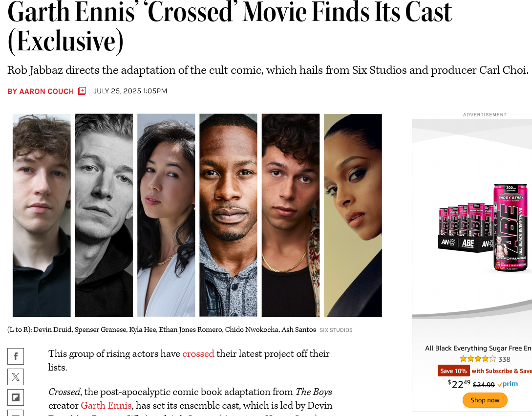Click the black-and-white Spenser Granese photo

pos(104,215)
